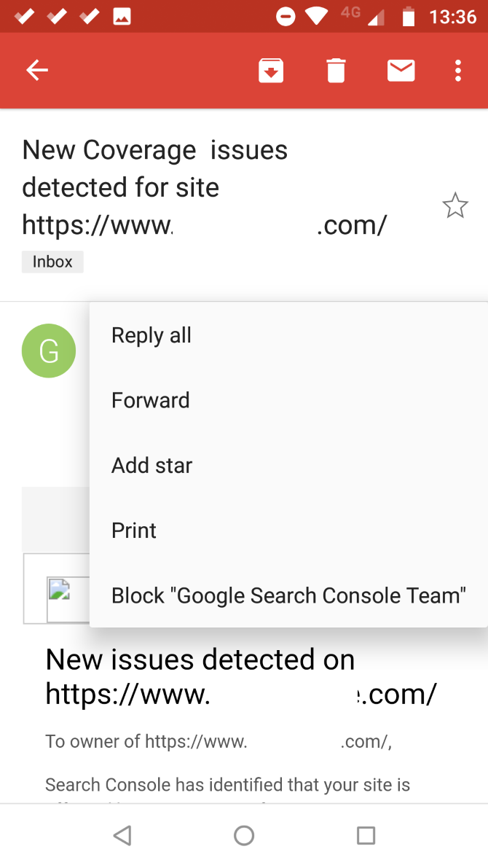Viewport: 488px width, 868px height.
Task: Select Add star from the menu
Action: [151, 465]
